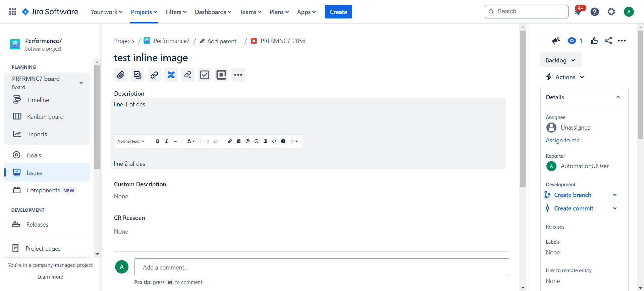
Task: Apply bold formatting in editor
Action: [x=158, y=141]
